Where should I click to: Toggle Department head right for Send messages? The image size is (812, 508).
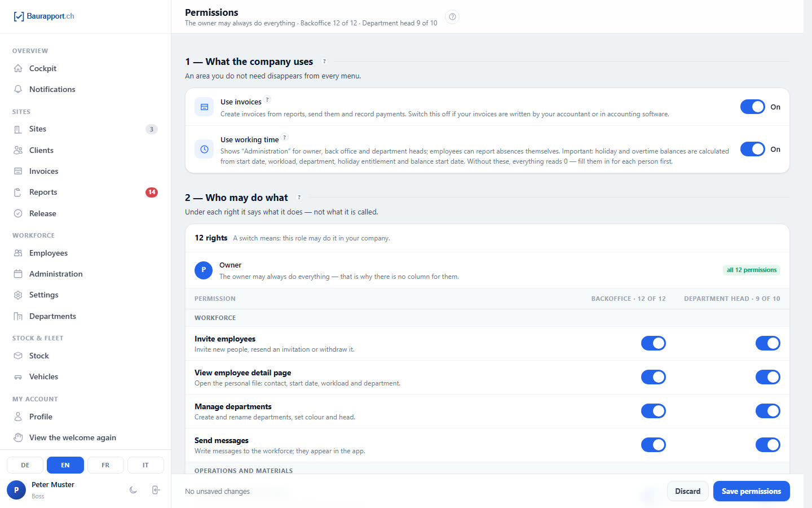(x=767, y=445)
